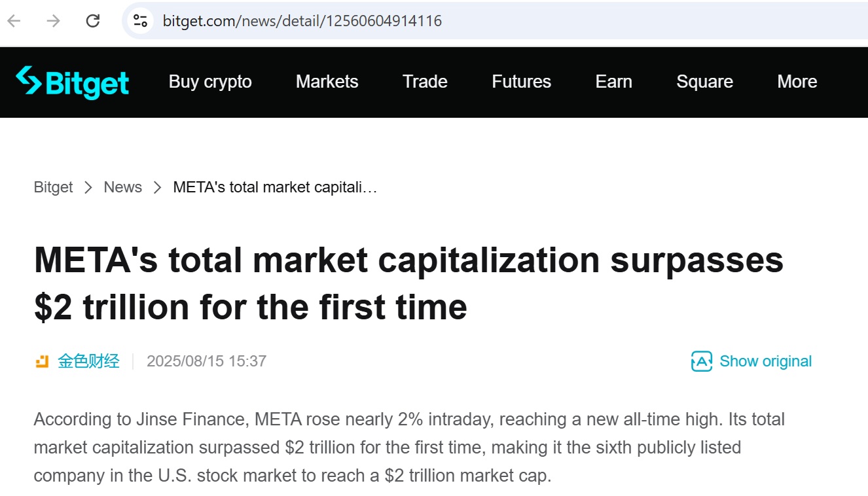Viewport: 868px width, 496px height.
Task: Toggle Show original translation
Action: tap(751, 361)
